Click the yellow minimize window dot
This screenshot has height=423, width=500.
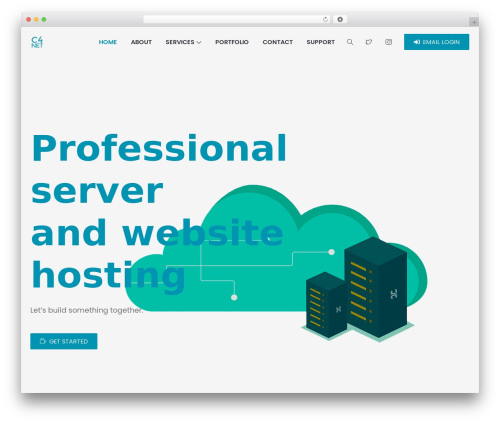click(x=36, y=20)
